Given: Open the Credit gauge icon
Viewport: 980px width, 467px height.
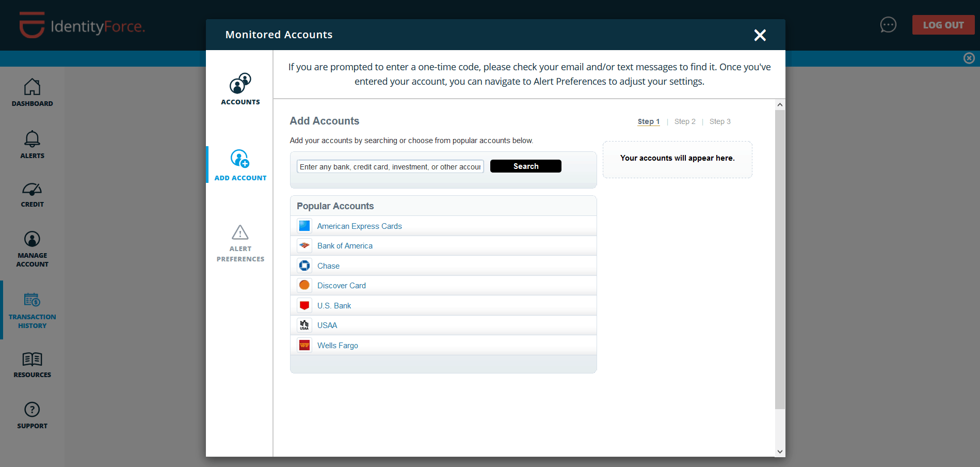Looking at the screenshot, I should pos(32,189).
